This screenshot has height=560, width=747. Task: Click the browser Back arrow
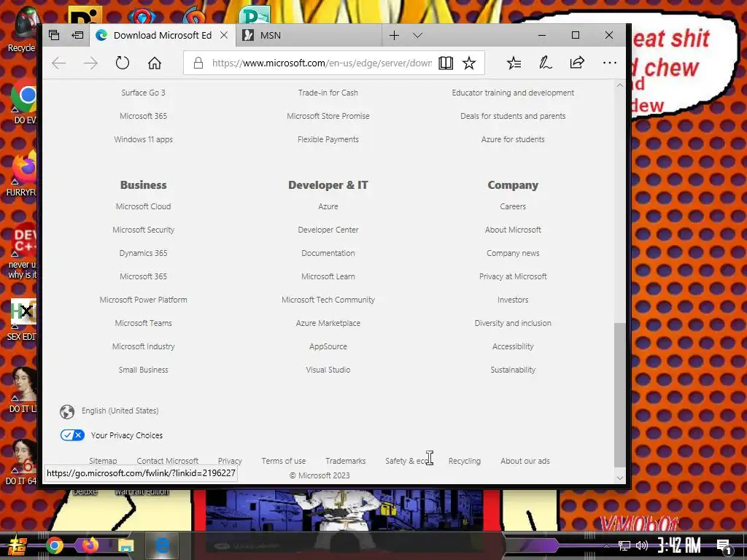[58, 63]
